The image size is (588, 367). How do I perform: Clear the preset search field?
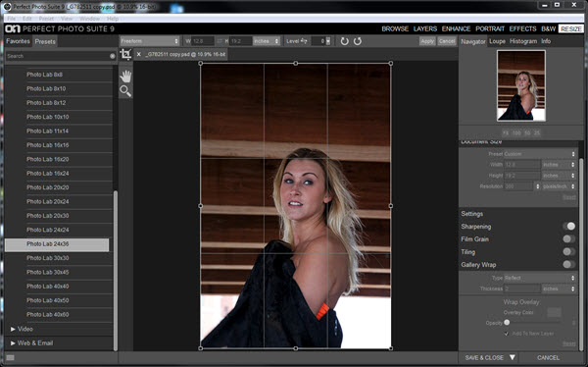(x=112, y=56)
